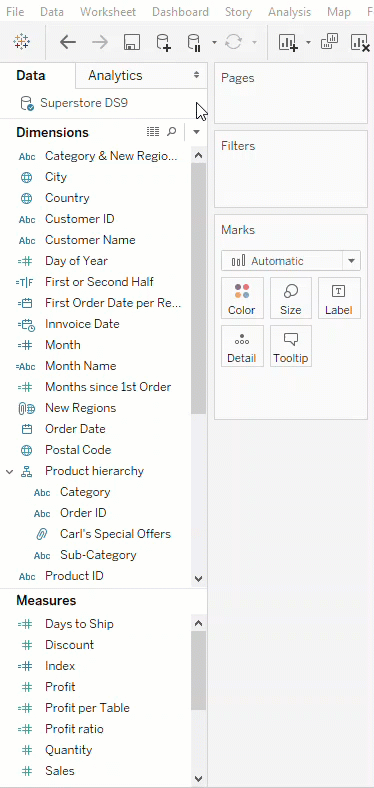Viewport: 374px width, 788px height.
Task: Click the calculated Abc icon beside Month Name
Action: [x=26, y=367]
